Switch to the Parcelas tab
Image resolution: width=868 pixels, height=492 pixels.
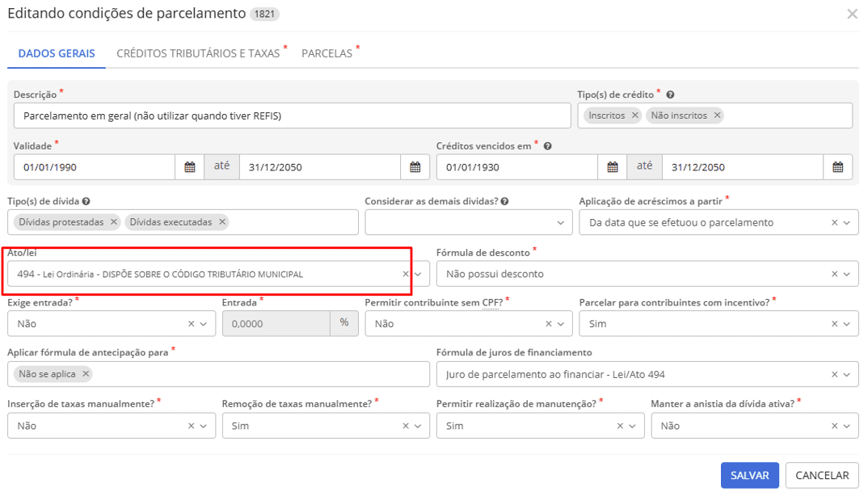tap(327, 53)
